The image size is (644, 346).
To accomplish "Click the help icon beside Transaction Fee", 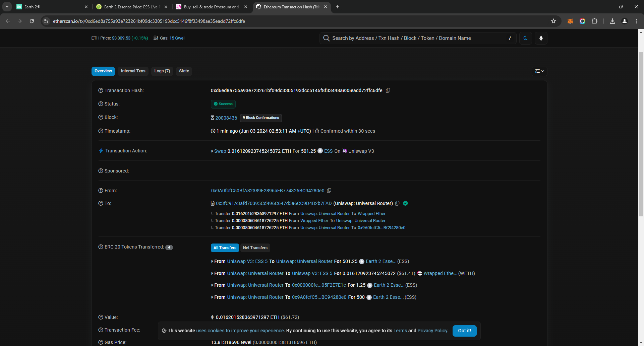I will pyautogui.click(x=101, y=330).
